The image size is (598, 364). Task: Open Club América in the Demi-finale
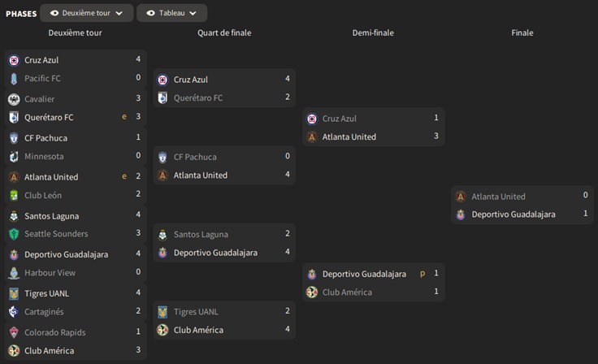pyautogui.click(x=347, y=292)
